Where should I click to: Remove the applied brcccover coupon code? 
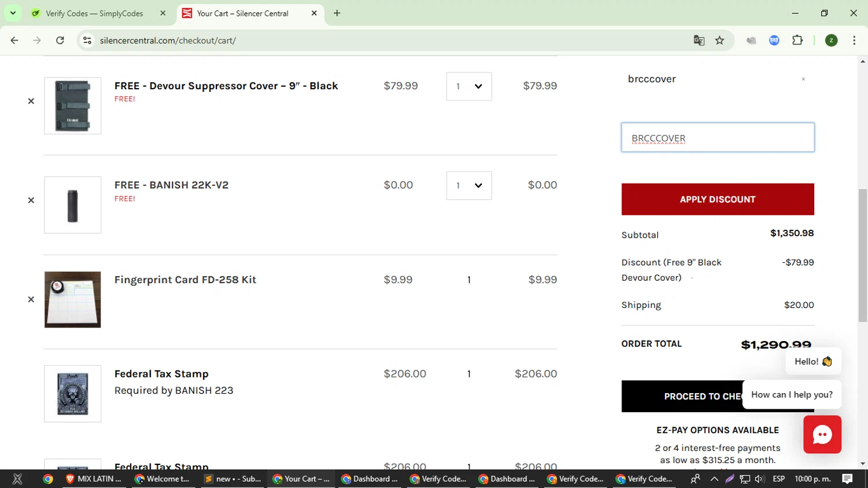(x=803, y=79)
